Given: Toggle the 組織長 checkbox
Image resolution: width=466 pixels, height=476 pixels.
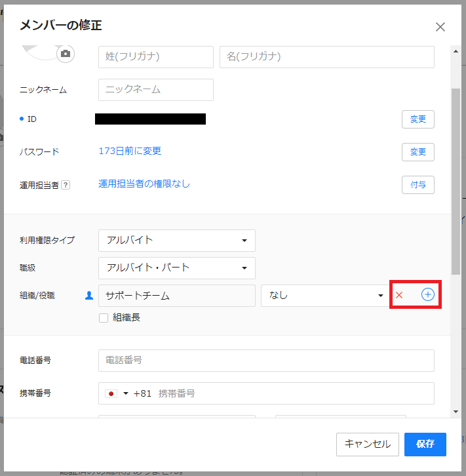Looking at the screenshot, I should [103, 318].
